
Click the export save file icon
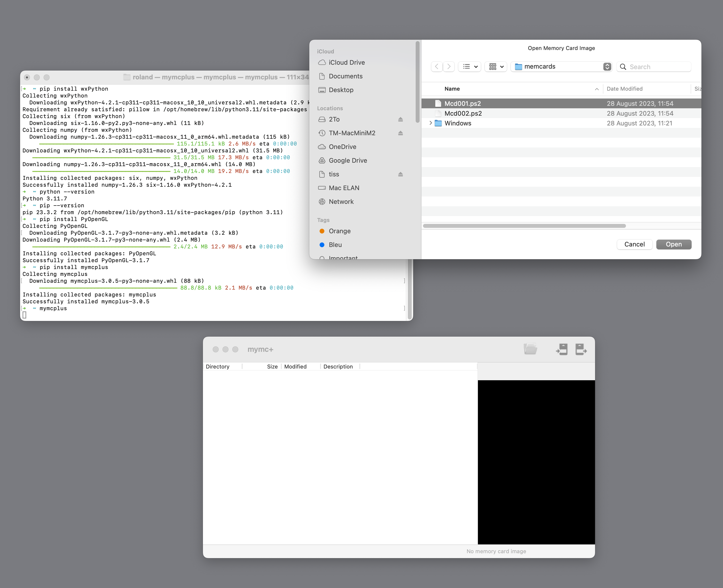581,349
